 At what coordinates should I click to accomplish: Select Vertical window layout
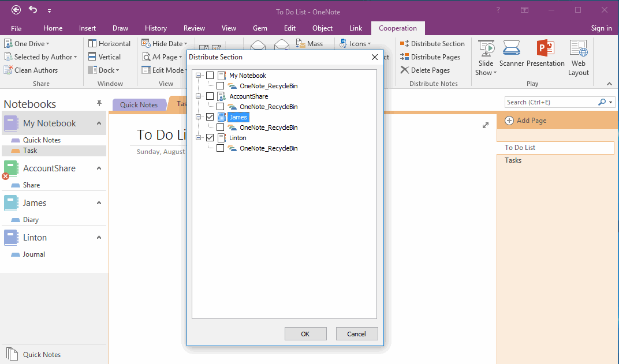click(104, 57)
